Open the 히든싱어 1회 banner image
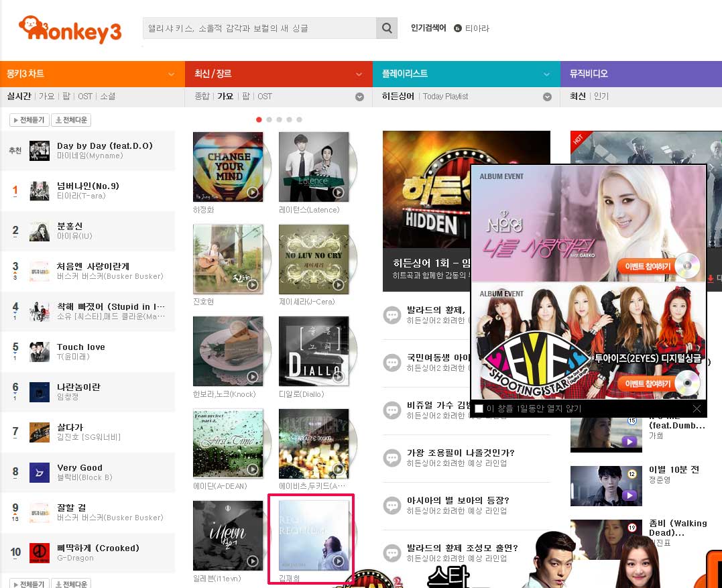Viewport: 722px width, 588px height. click(x=426, y=190)
